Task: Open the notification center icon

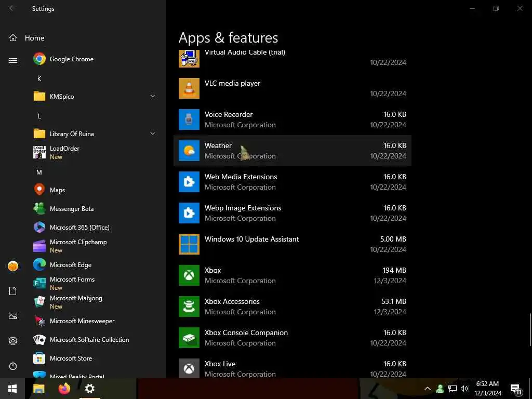Action: click(x=516, y=390)
